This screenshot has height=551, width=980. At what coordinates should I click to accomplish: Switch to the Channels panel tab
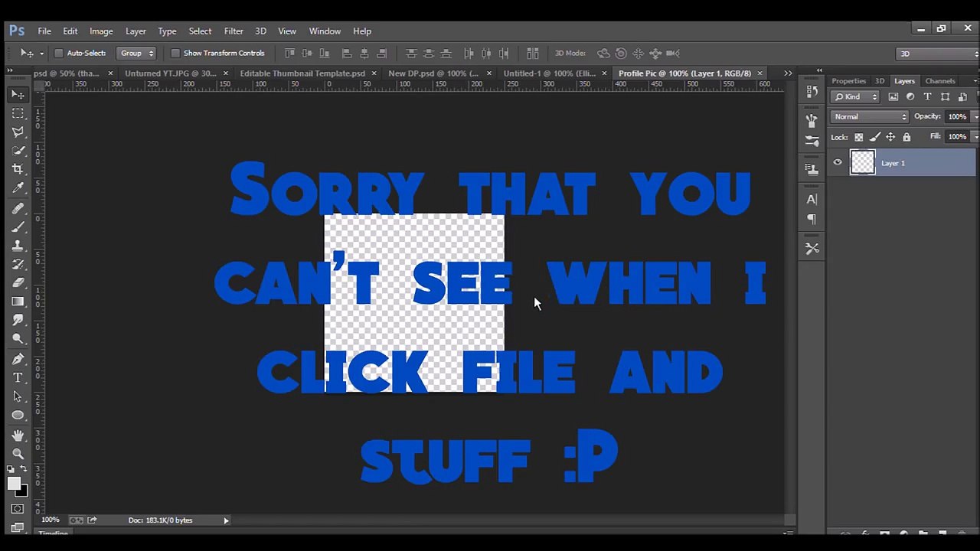(x=939, y=81)
